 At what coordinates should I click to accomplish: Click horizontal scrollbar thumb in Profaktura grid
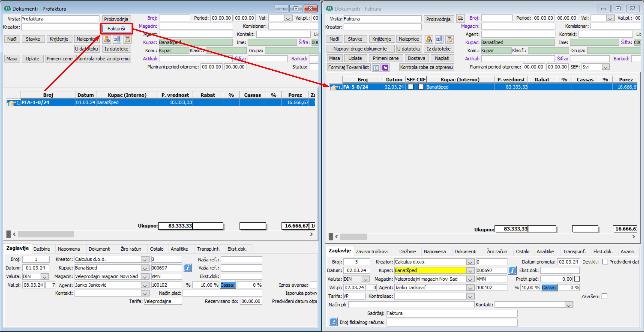[x=46, y=234]
